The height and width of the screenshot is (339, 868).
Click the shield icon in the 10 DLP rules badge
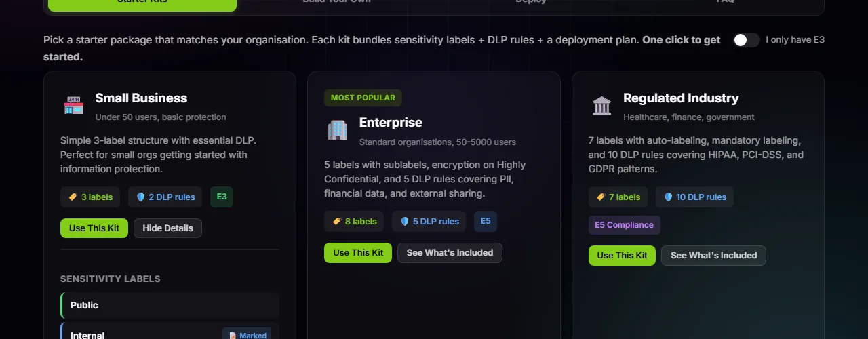click(669, 197)
